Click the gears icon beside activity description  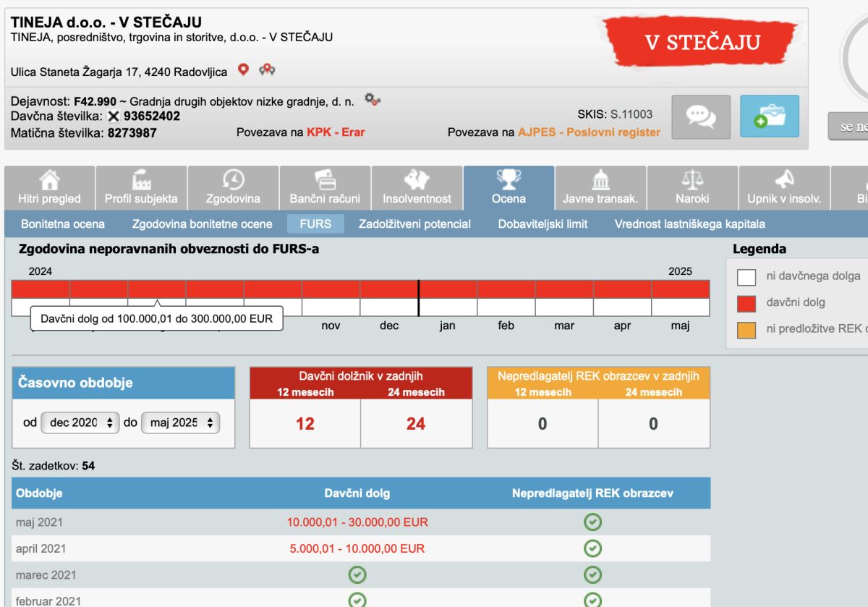(372, 99)
